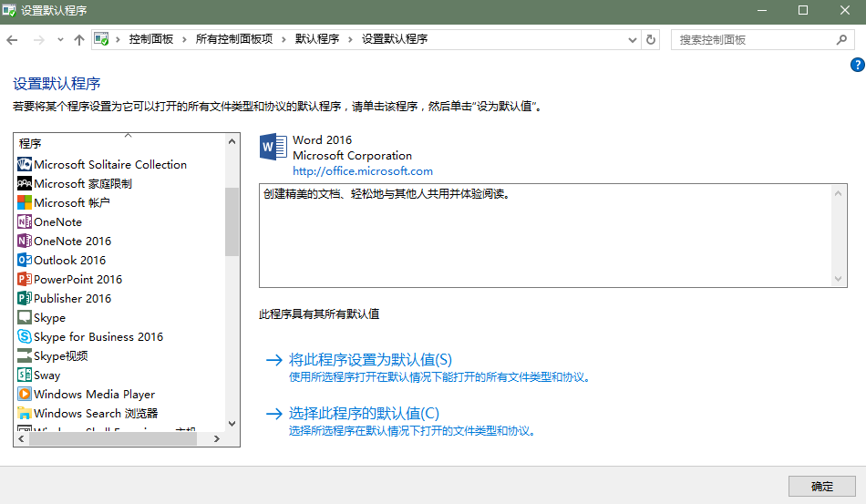Go forward with the right arrow
This screenshot has height=504, width=866.
[38, 40]
